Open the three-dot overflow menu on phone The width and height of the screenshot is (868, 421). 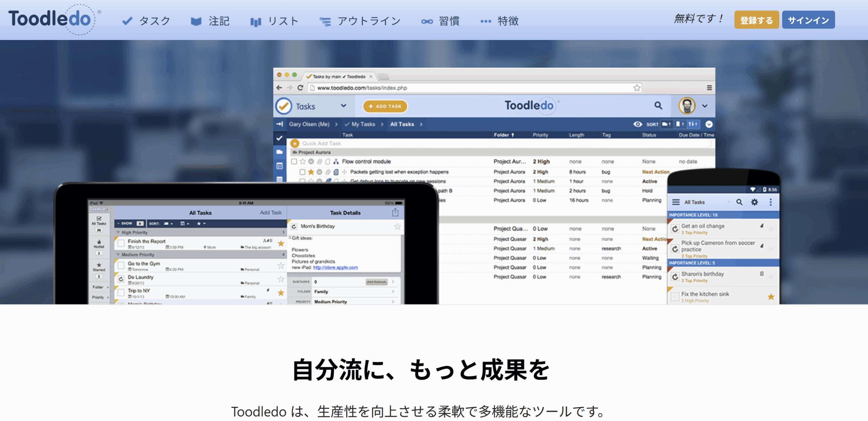click(771, 202)
